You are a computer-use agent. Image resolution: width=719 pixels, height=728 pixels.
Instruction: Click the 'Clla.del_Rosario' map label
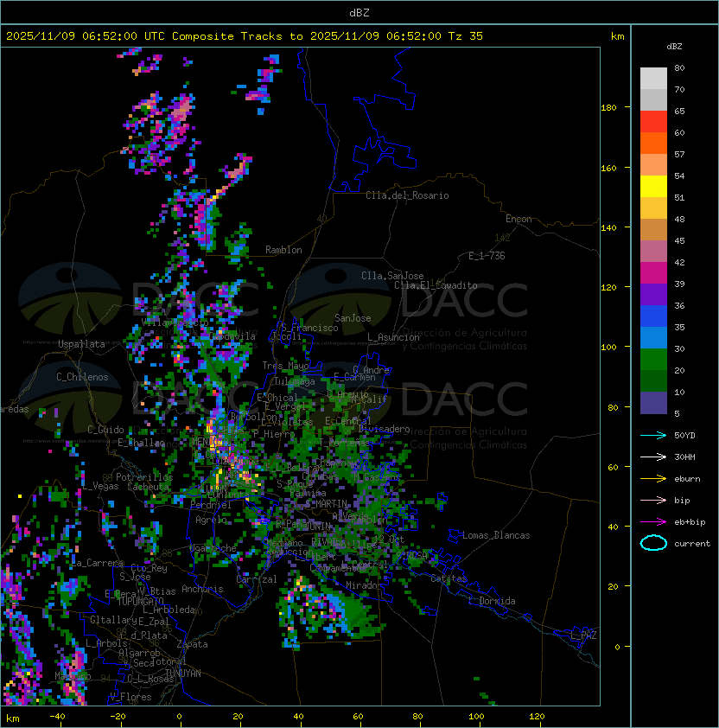click(x=407, y=195)
